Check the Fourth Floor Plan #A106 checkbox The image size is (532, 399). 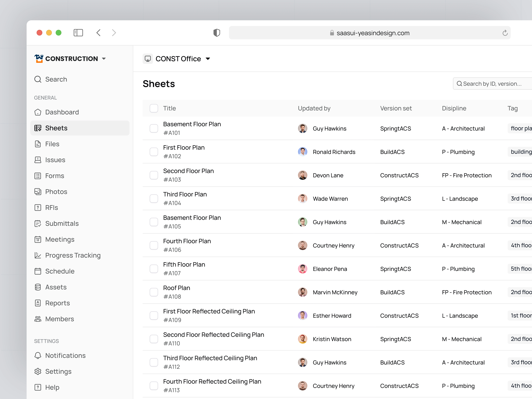(154, 245)
